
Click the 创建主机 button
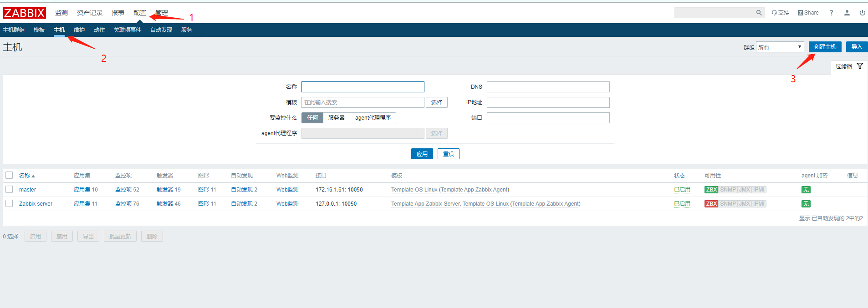825,47
